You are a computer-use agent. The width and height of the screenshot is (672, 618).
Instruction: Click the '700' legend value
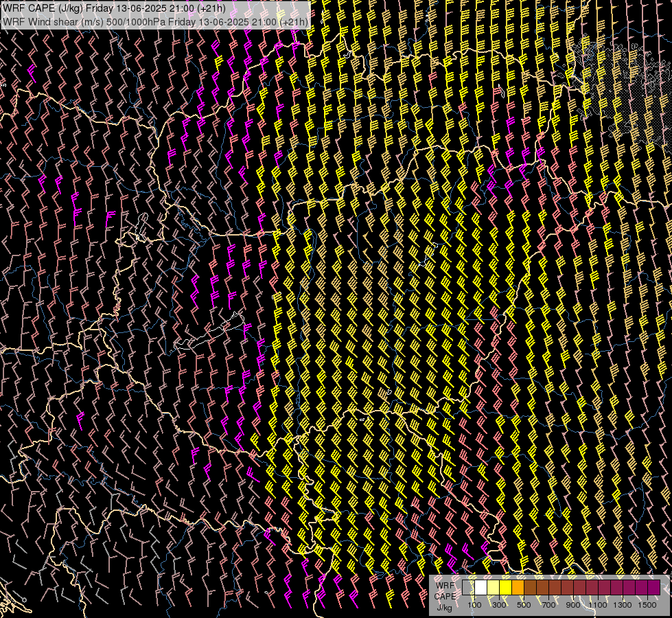click(548, 605)
